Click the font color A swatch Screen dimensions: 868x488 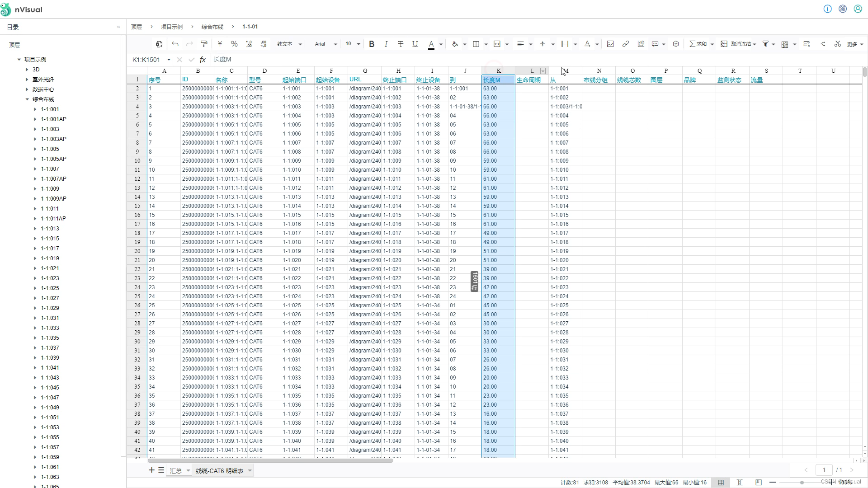[431, 44]
